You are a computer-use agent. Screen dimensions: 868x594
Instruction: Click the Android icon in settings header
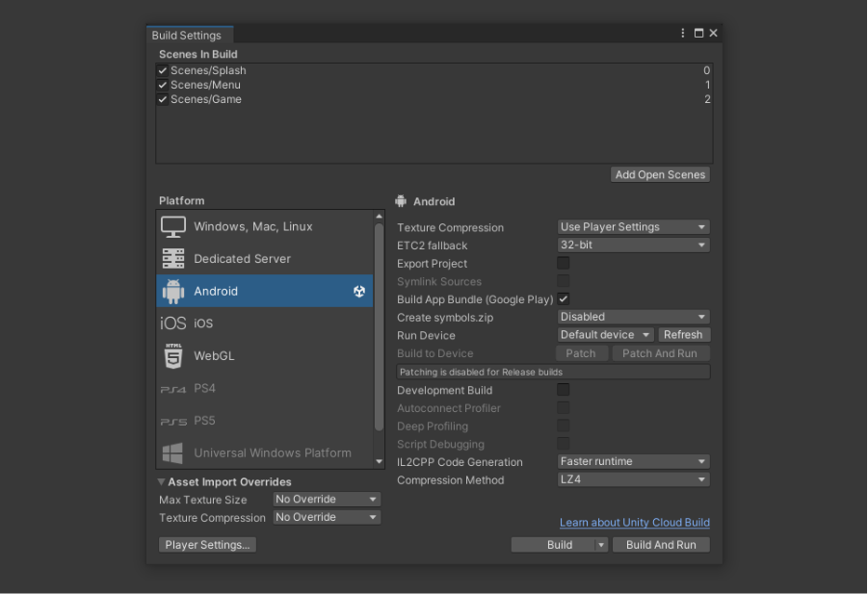tap(401, 201)
